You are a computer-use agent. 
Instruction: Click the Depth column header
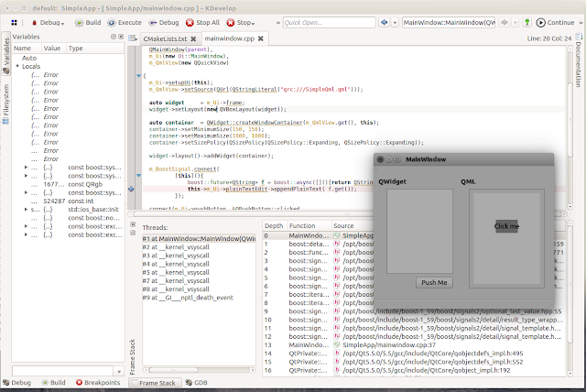(x=275, y=225)
